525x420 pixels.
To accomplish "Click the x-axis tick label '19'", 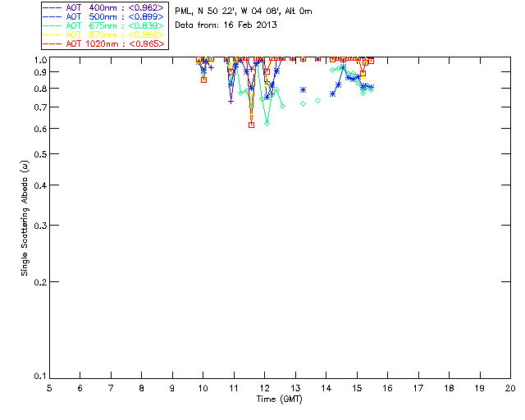I will [480, 388].
